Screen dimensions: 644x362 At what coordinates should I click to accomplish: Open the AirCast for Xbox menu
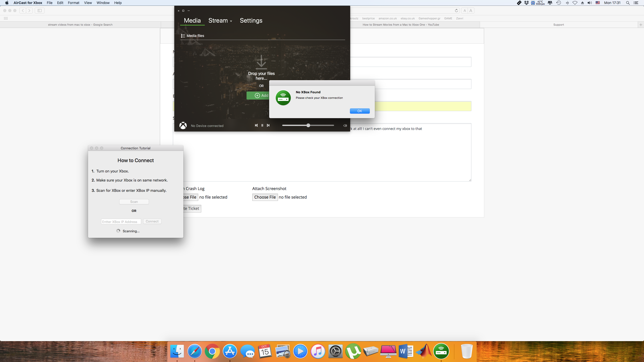tap(28, 3)
